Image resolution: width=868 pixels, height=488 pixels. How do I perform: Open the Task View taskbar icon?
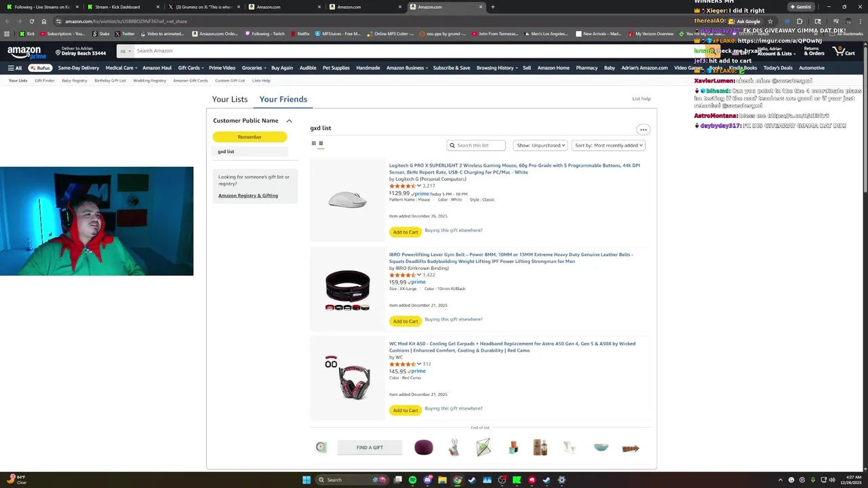[398, 480]
